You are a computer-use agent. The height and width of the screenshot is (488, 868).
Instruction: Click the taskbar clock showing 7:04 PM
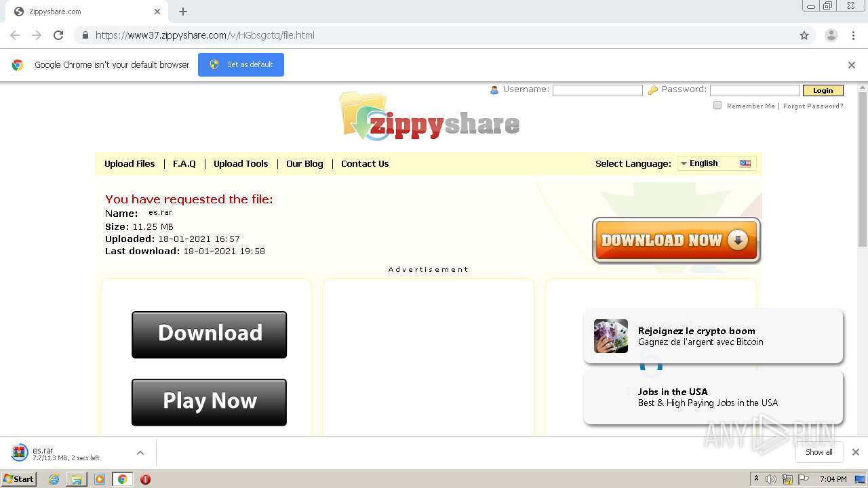coord(833,479)
